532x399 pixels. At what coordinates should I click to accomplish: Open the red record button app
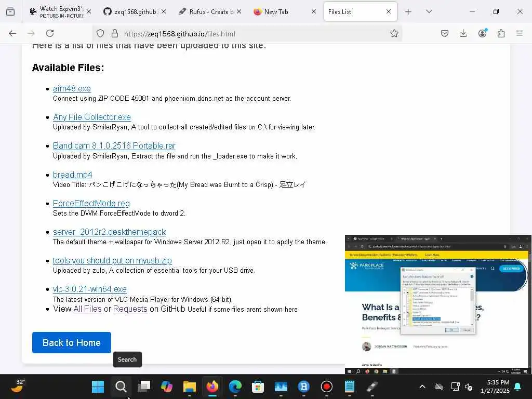pyautogui.click(x=326, y=387)
